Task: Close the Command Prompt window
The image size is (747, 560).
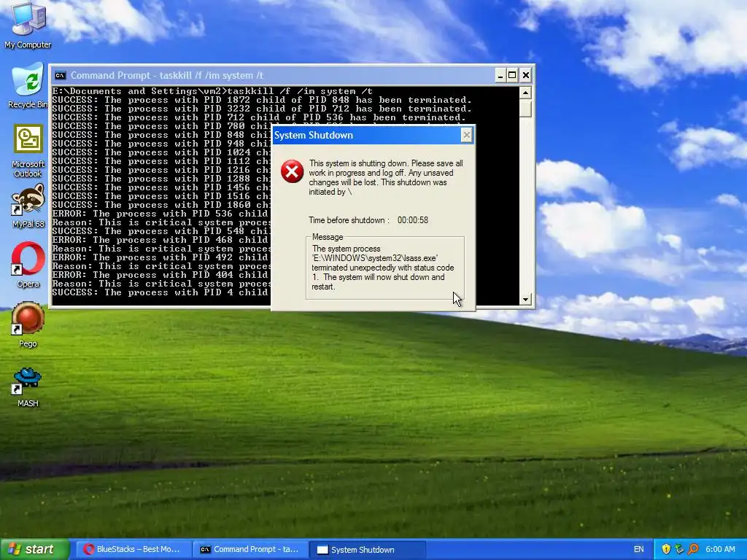Action: pyautogui.click(x=525, y=75)
